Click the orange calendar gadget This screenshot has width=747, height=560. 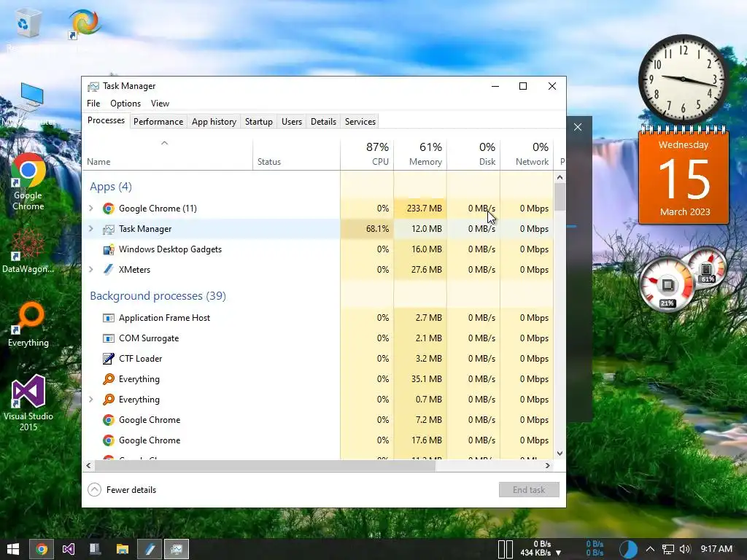point(684,175)
